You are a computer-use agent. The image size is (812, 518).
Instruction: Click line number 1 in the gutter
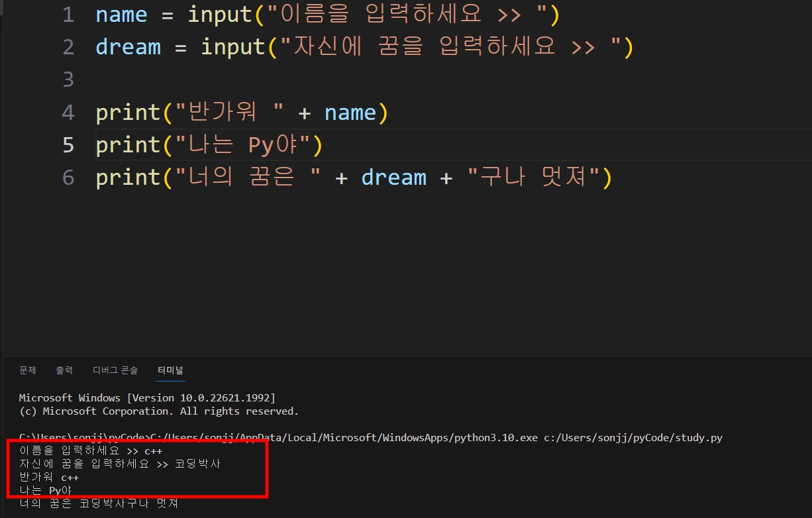click(68, 15)
